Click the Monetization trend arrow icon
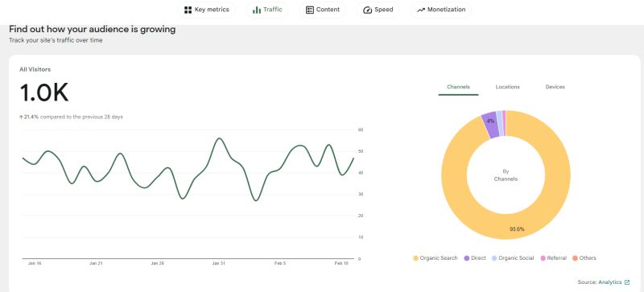 [420, 10]
